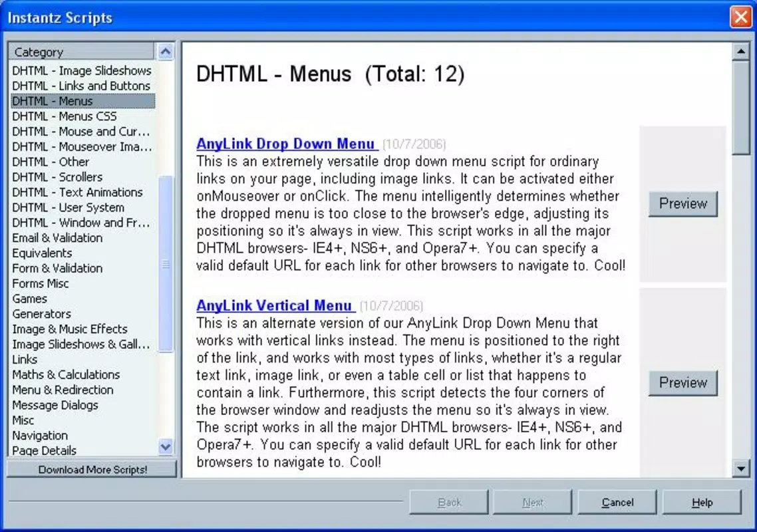This screenshot has width=757, height=532.
Task: Click the AnyLink Vertical Menu date (10/7/2006)
Action: [x=391, y=306]
